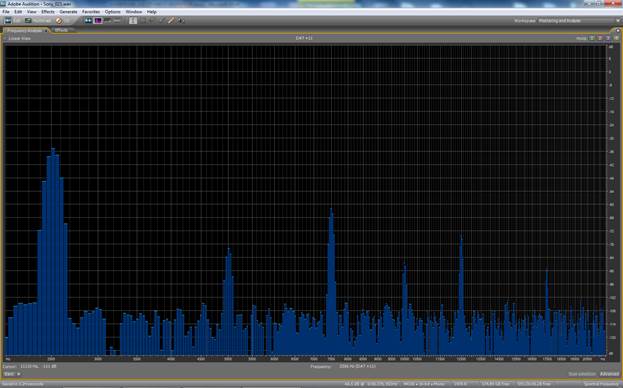Open the Effects menu

pyautogui.click(x=48, y=12)
